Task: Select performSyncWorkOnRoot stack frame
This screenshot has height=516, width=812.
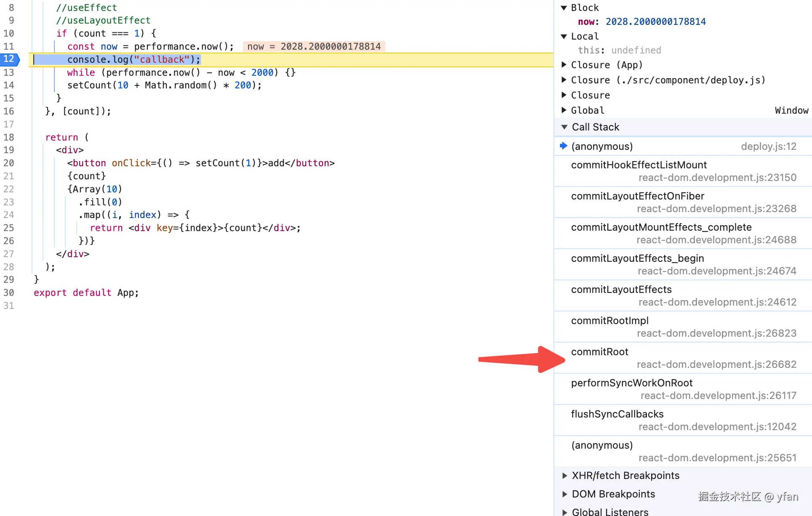Action: [x=631, y=383]
